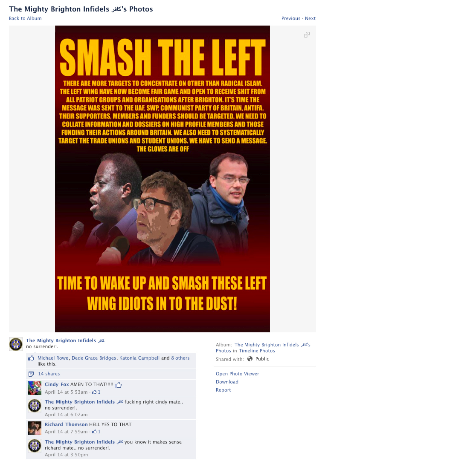Go to the Next photo
This screenshot has height=464, width=476.
click(x=310, y=18)
